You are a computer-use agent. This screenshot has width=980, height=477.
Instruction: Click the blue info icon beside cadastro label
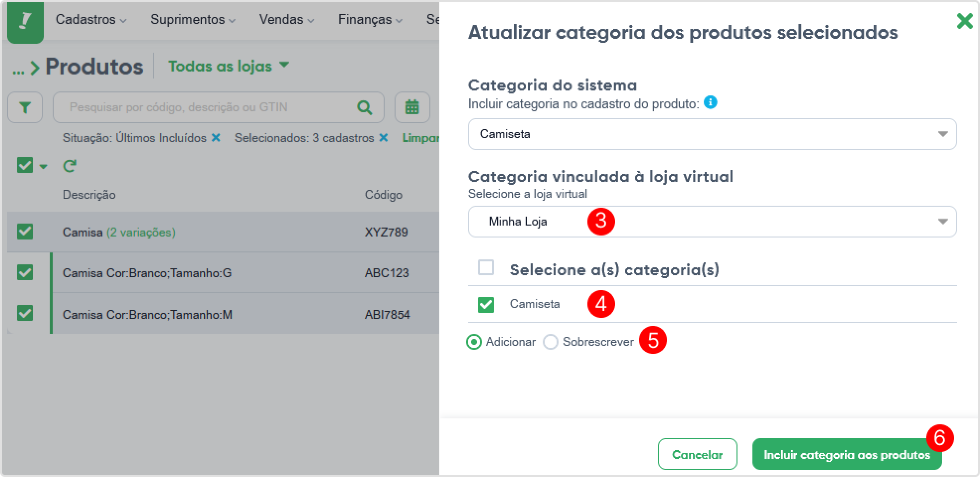(711, 103)
